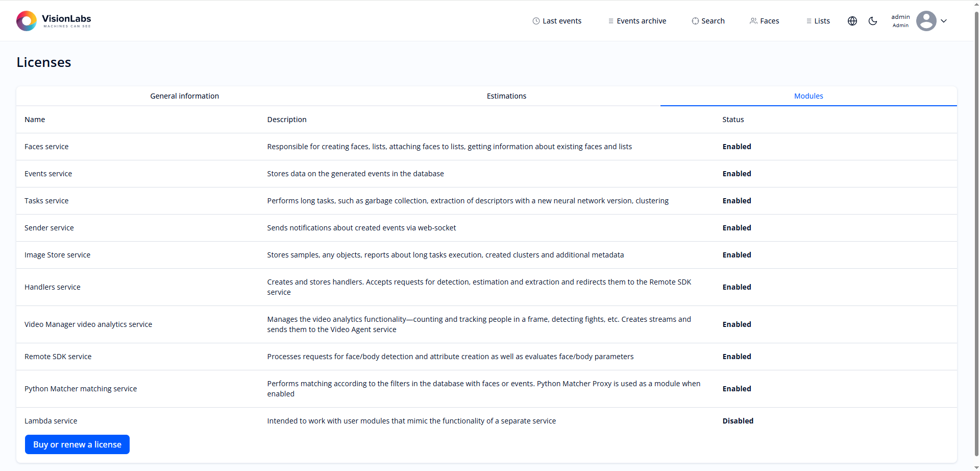Click the people icon beside Faces
The height and width of the screenshot is (471, 980).
coord(753,21)
